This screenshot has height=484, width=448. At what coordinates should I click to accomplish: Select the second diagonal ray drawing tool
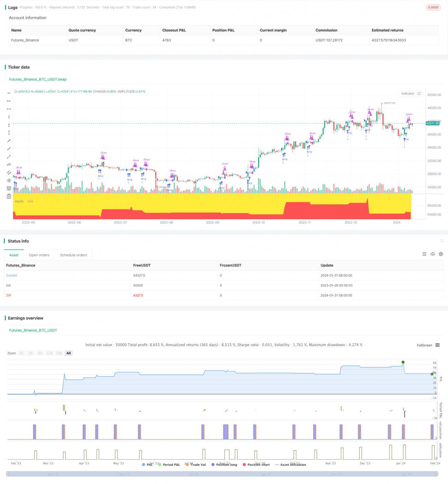[x=9, y=149]
